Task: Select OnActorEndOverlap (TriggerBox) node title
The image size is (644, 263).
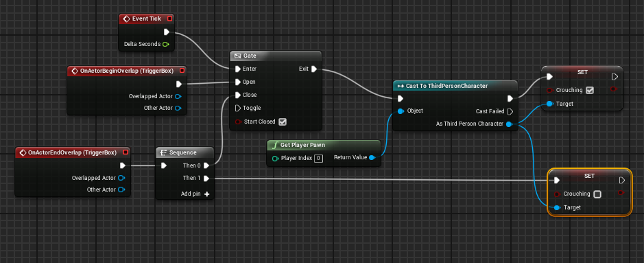Action: pyautogui.click(x=72, y=152)
